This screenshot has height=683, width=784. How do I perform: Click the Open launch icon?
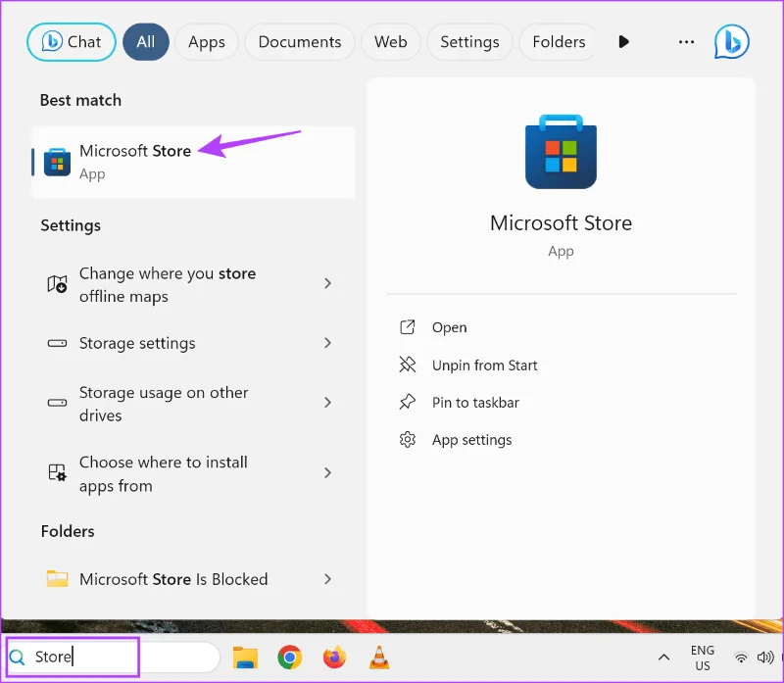pos(408,327)
